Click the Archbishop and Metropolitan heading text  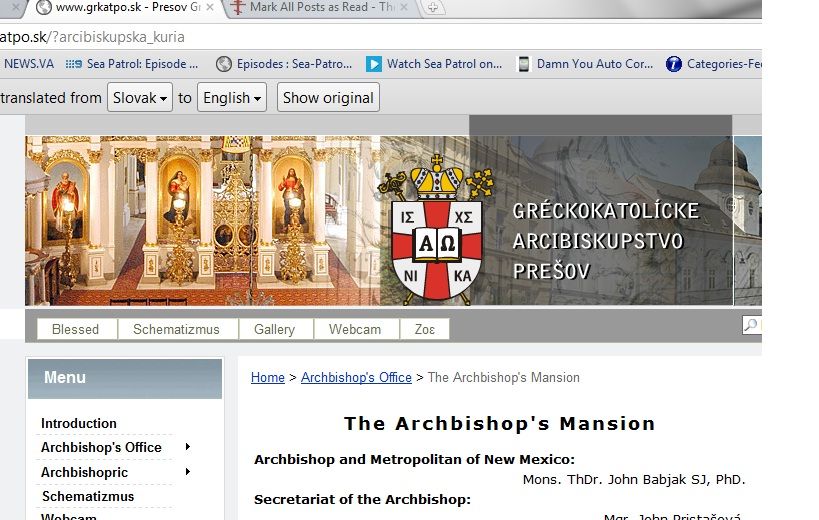tap(414, 460)
